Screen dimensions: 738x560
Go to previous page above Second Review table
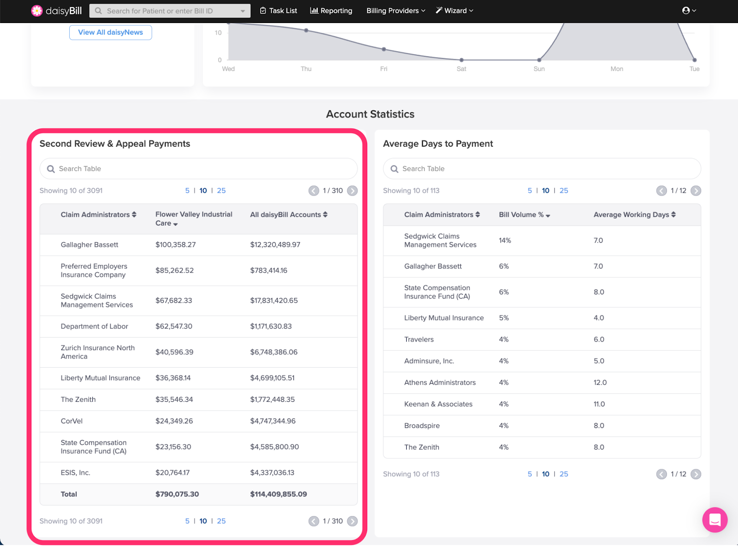coord(314,191)
